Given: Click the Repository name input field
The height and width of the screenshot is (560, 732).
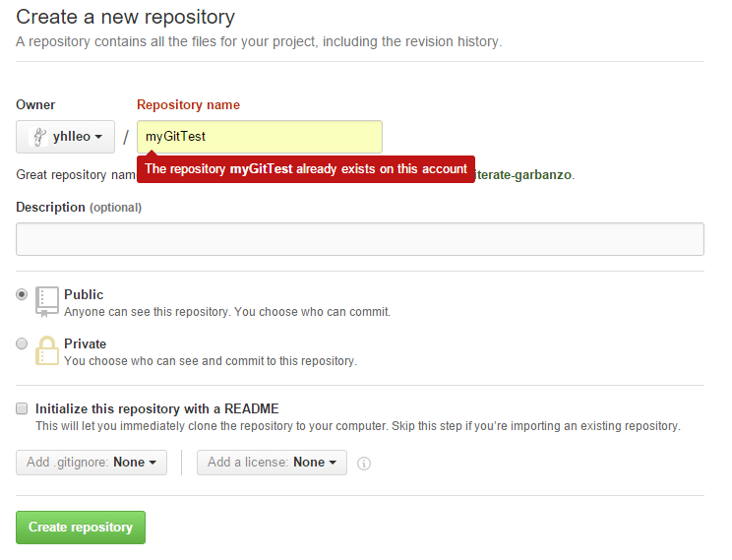Looking at the screenshot, I should point(260,137).
